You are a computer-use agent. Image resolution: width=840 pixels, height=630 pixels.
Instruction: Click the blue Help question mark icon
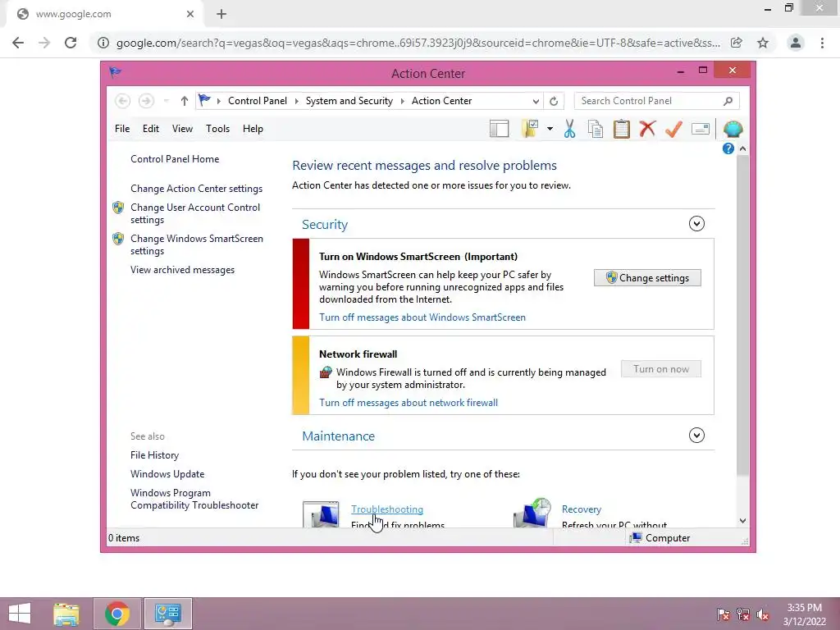[728, 148]
